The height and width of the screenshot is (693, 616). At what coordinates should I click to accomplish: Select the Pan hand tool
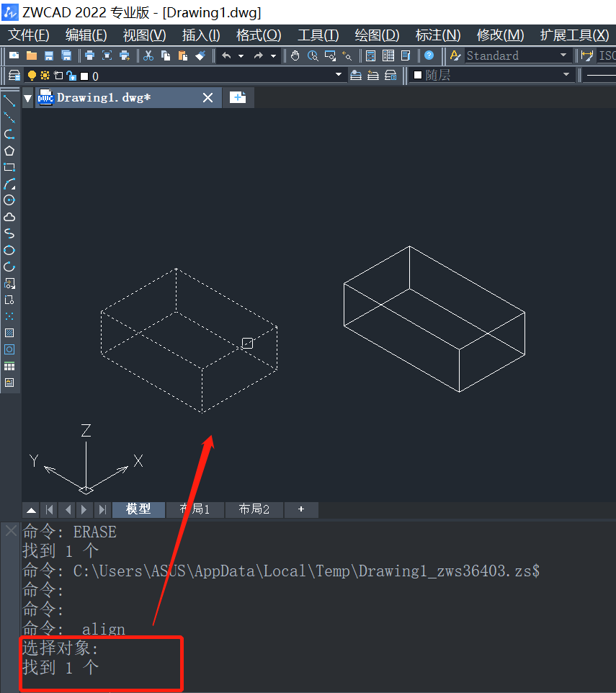click(x=295, y=55)
